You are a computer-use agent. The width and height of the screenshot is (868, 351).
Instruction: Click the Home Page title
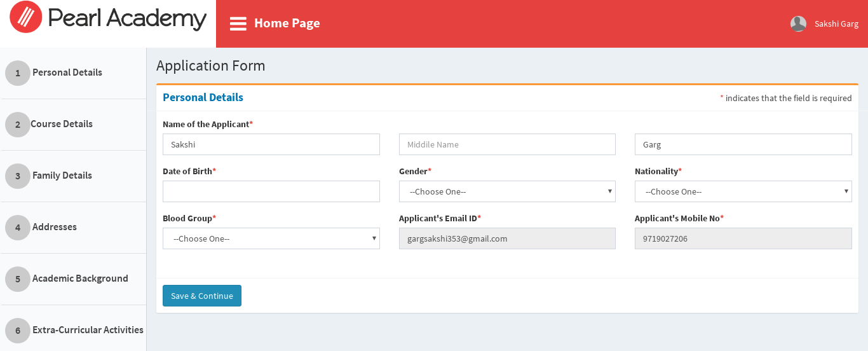point(287,24)
